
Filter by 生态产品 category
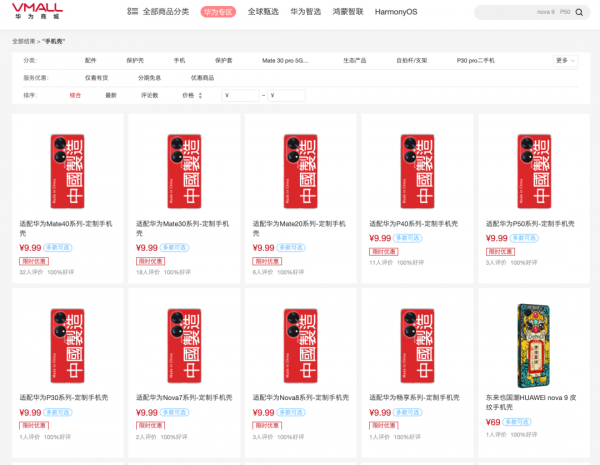coord(355,60)
